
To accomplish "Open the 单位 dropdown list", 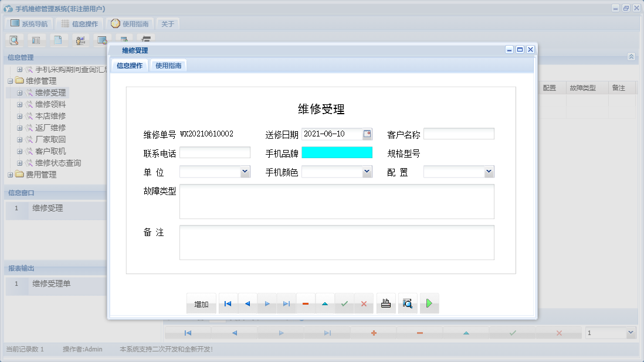I will point(245,172).
